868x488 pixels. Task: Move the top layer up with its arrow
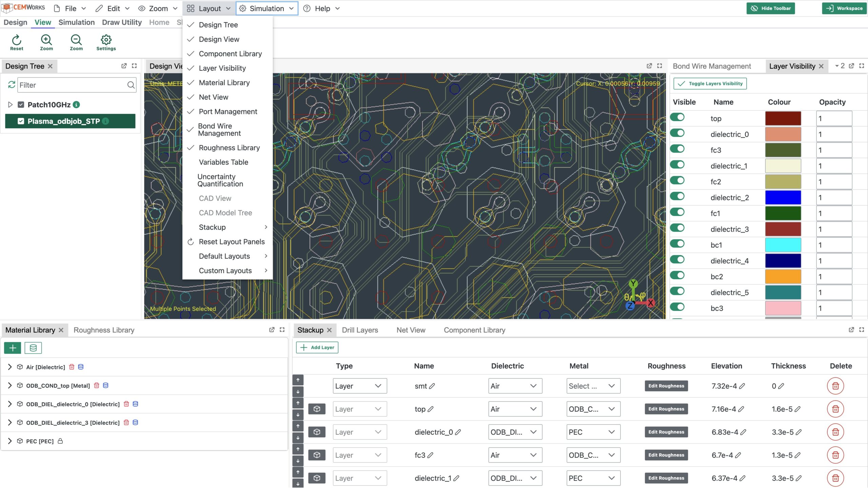pyautogui.click(x=298, y=403)
